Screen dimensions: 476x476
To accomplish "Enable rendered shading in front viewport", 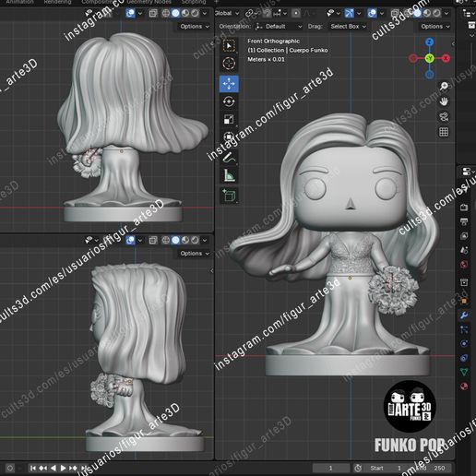I will click(436, 13).
